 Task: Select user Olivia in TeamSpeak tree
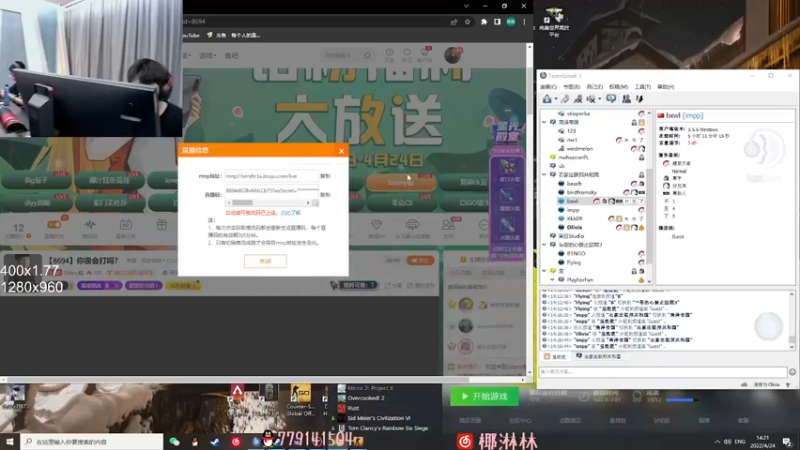click(574, 227)
